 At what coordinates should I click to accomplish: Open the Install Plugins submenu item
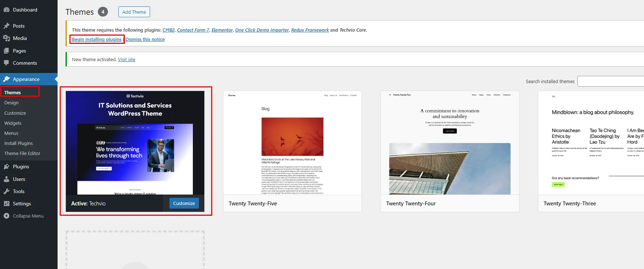[x=18, y=143]
